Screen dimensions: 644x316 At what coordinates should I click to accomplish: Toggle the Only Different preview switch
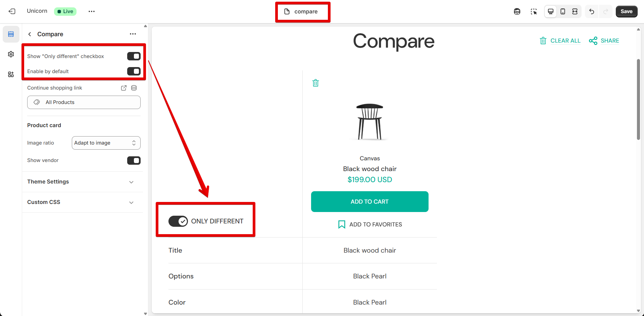point(178,221)
